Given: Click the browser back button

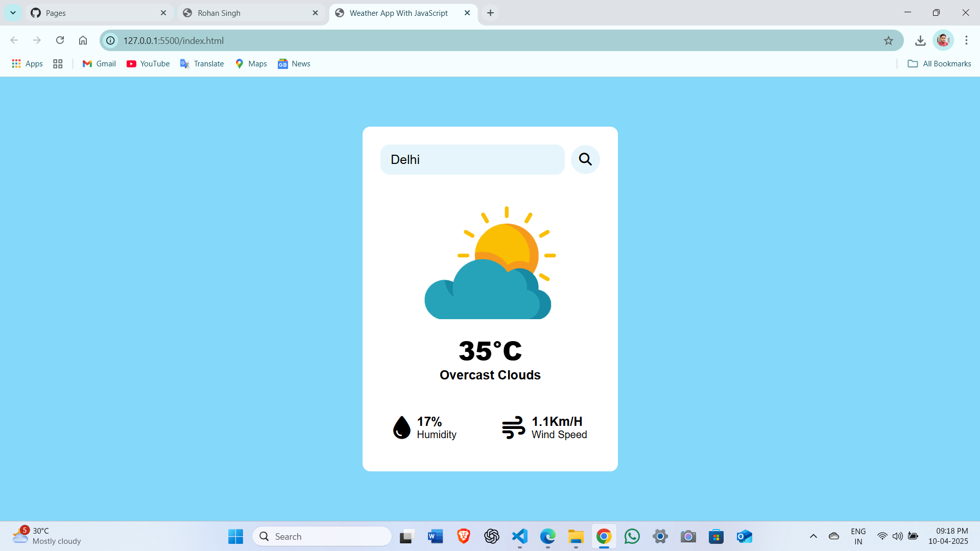Looking at the screenshot, I should click(14, 40).
